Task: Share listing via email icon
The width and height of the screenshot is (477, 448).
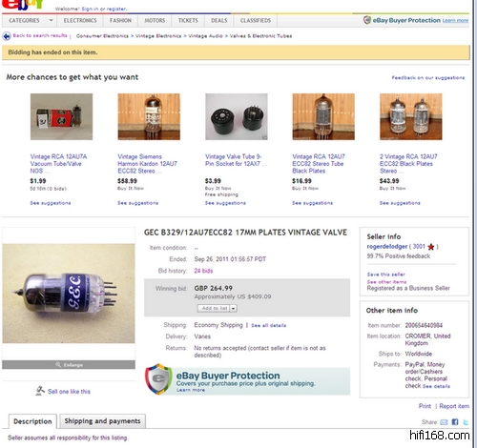Action: 444,422
